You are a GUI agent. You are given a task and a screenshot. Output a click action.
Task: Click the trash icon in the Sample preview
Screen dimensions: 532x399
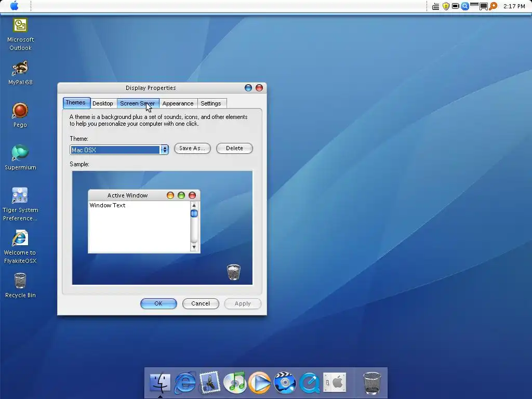coord(233,272)
